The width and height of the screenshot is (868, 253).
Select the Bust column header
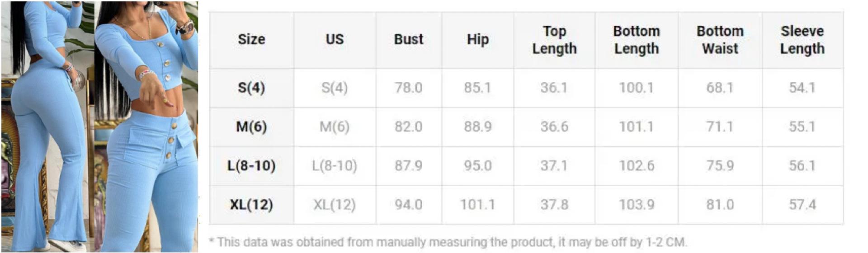click(x=409, y=40)
